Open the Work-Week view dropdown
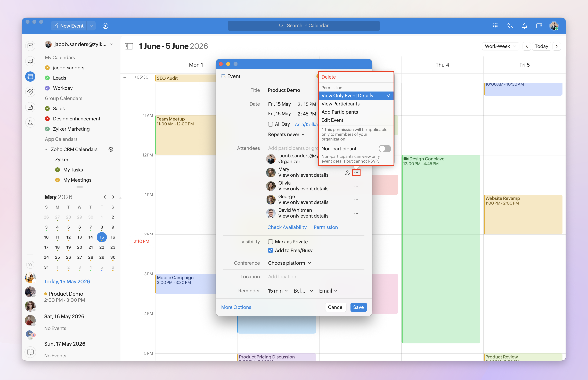 (x=500, y=46)
